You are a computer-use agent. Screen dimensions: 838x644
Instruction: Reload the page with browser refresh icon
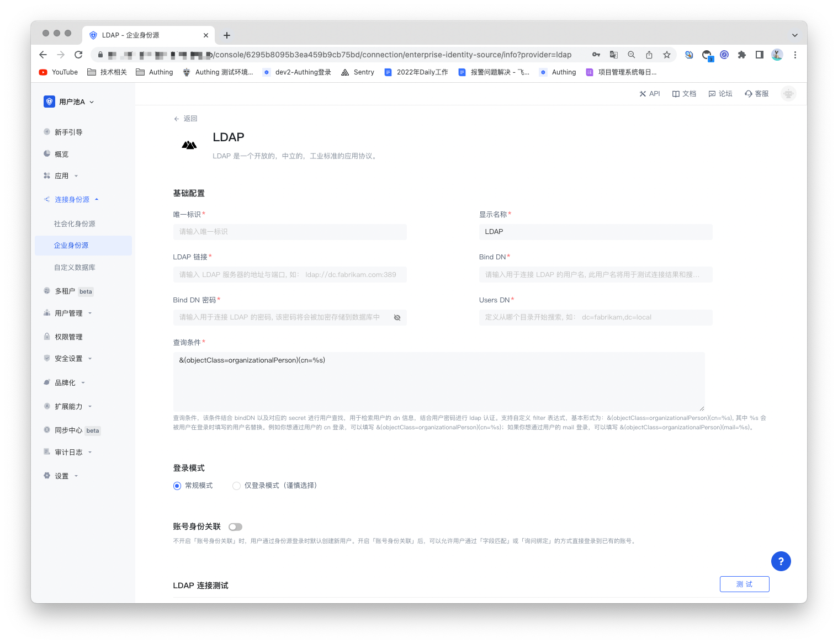click(x=78, y=55)
